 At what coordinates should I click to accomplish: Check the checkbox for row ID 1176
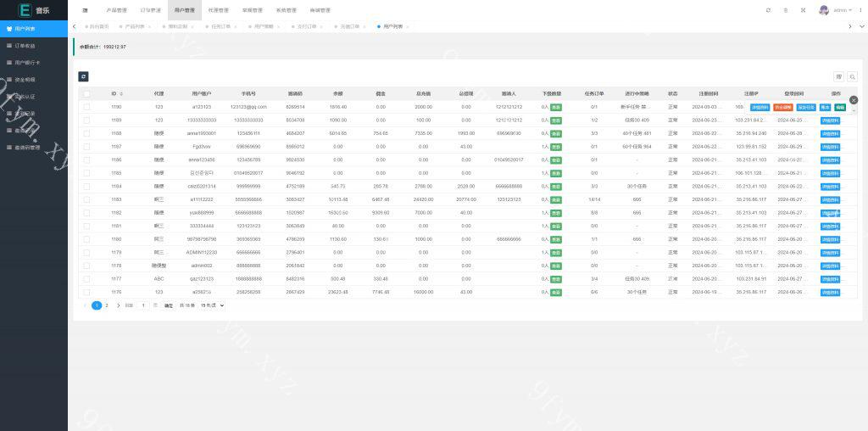click(86, 292)
